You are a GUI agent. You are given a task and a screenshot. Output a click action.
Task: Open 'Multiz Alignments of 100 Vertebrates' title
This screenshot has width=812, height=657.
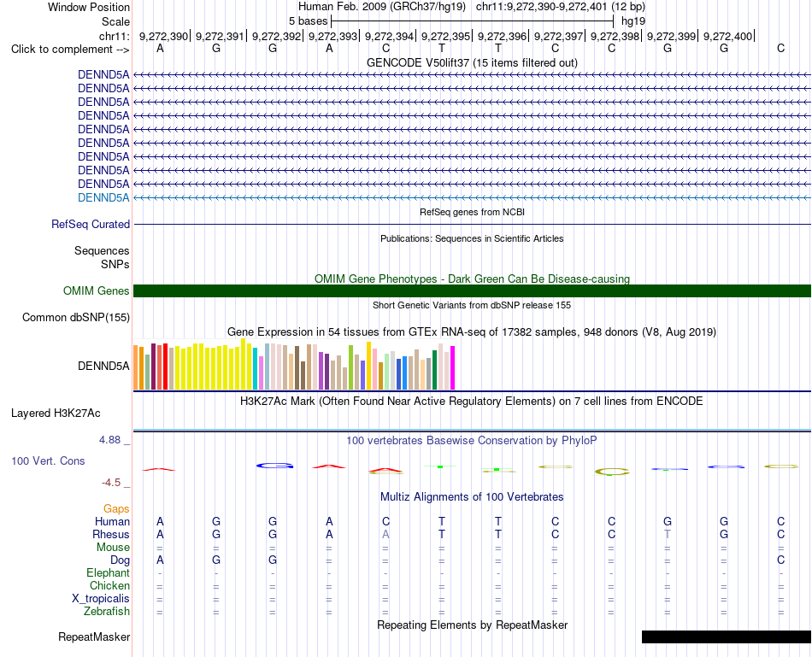point(472,497)
